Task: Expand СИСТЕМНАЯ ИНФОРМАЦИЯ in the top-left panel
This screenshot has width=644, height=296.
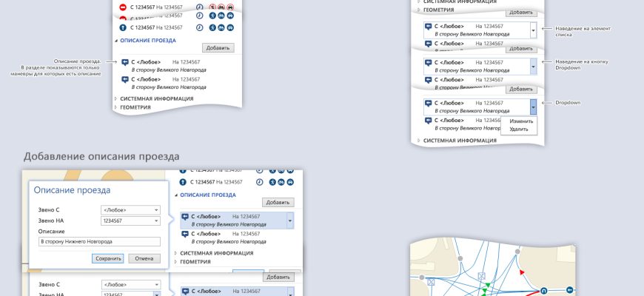Action: point(115,98)
